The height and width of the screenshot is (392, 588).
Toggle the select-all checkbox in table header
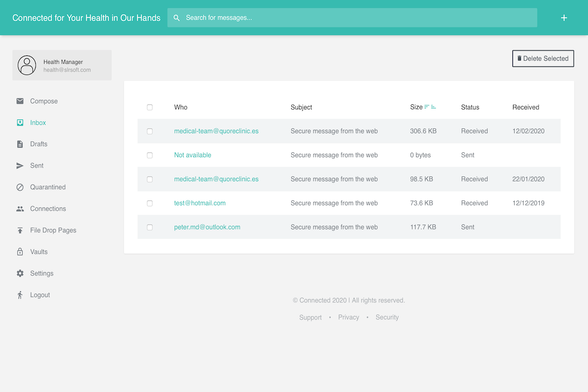coord(150,107)
